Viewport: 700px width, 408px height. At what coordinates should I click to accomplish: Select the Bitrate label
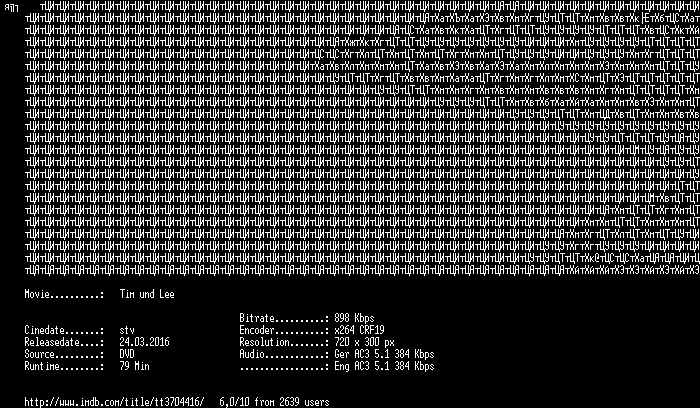tap(284, 318)
